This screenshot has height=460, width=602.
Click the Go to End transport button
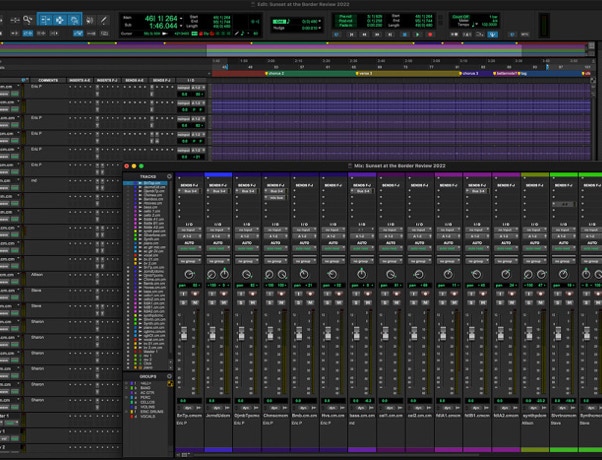coord(390,34)
